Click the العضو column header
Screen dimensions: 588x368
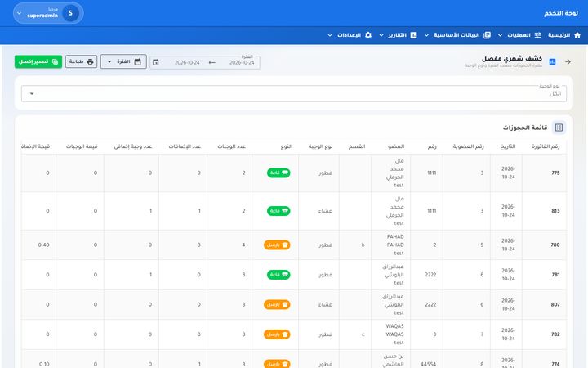point(396,146)
